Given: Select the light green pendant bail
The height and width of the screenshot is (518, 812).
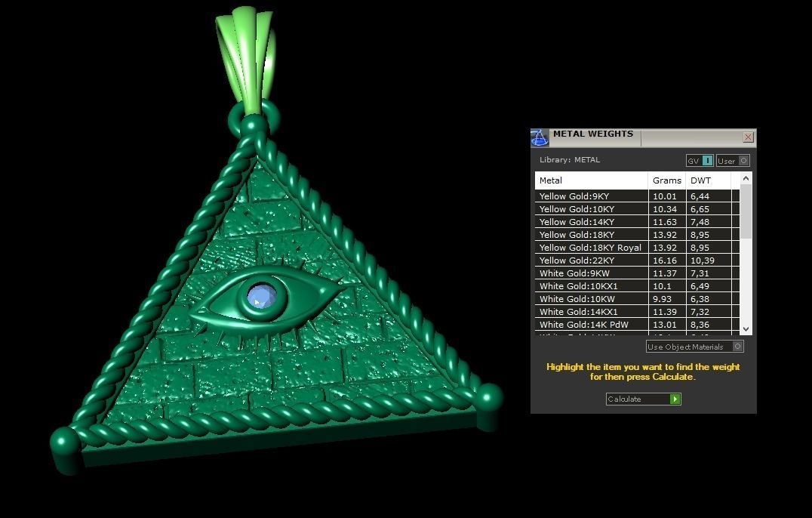Looking at the screenshot, I should click(246, 60).
